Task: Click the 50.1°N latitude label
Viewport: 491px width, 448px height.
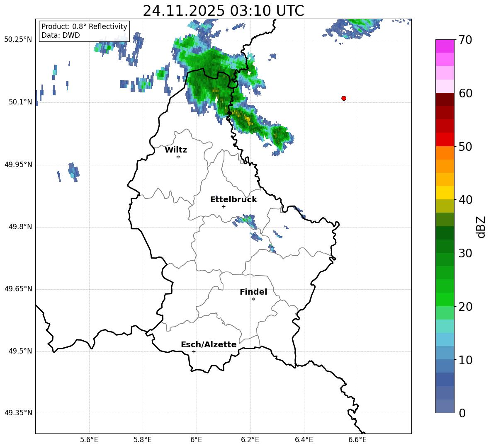Action: point(20,102)
